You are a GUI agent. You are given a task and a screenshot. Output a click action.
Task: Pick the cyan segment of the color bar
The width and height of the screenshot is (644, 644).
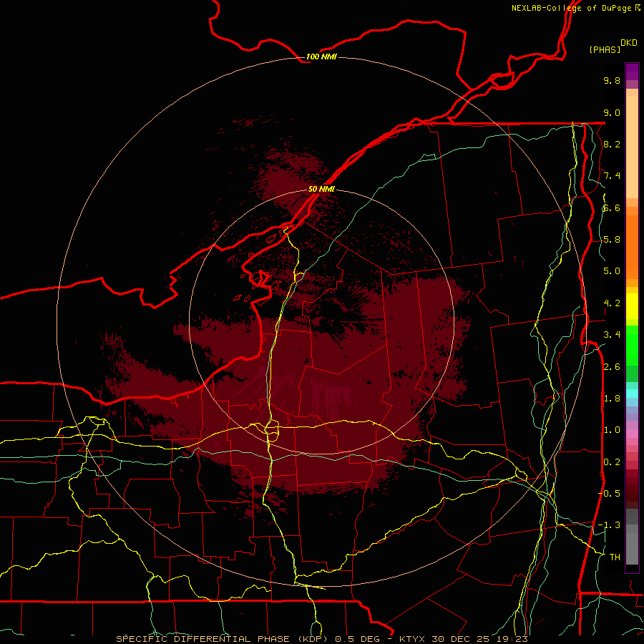tap(632, 394)
